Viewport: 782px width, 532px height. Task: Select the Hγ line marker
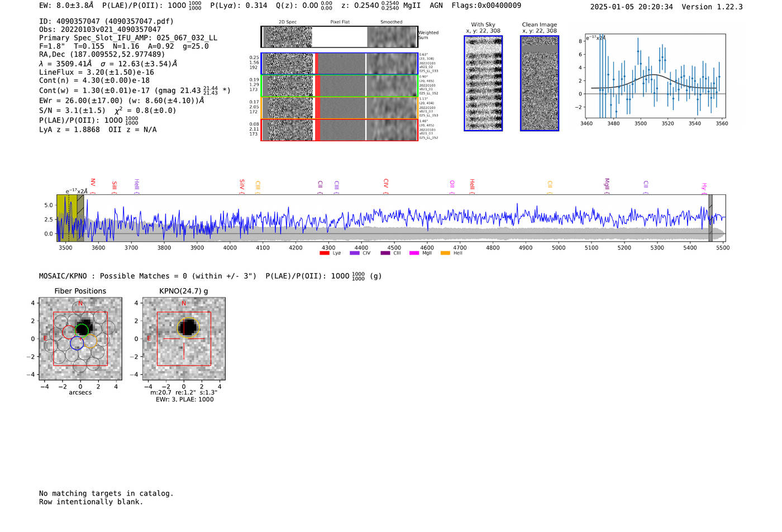click(704, 188)
